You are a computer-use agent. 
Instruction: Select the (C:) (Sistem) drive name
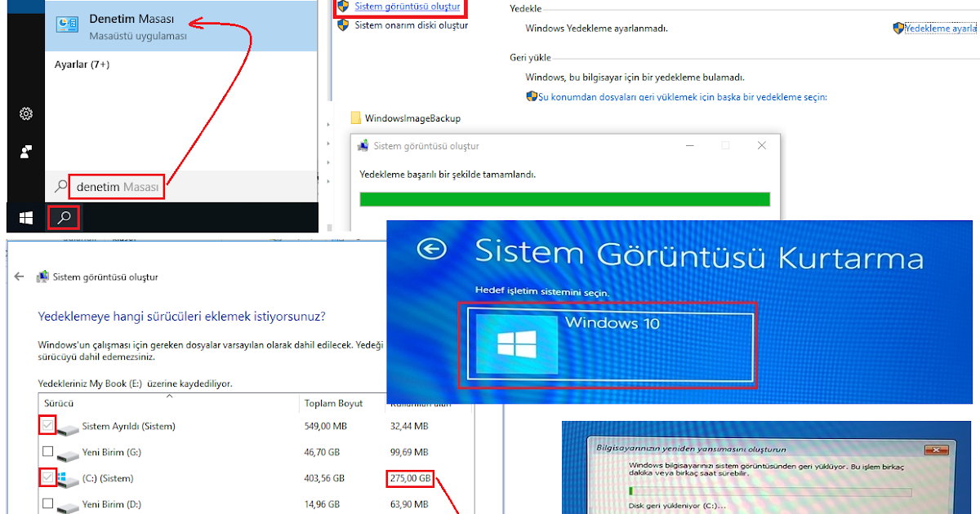coord(108,479)
